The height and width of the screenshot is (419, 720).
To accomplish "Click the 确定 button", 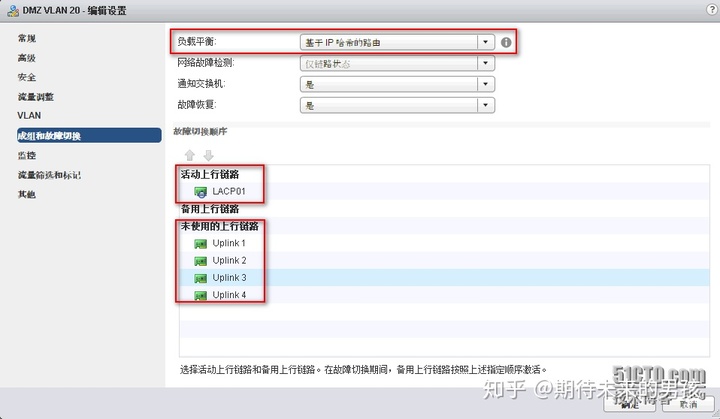I will point(630,404).
